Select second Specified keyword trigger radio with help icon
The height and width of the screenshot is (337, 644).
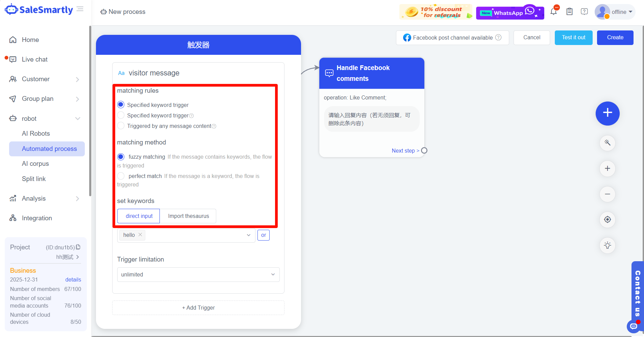click(121, 115)
